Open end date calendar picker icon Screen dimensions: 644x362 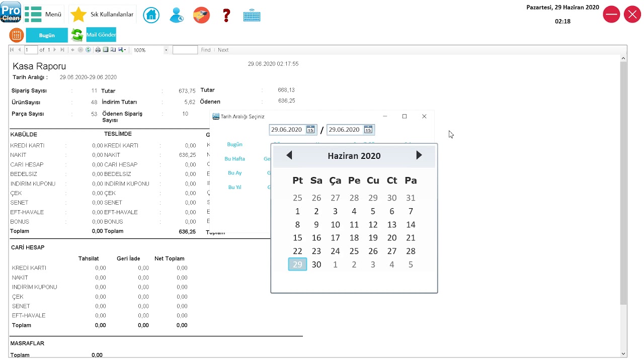[x=368, y=130]
